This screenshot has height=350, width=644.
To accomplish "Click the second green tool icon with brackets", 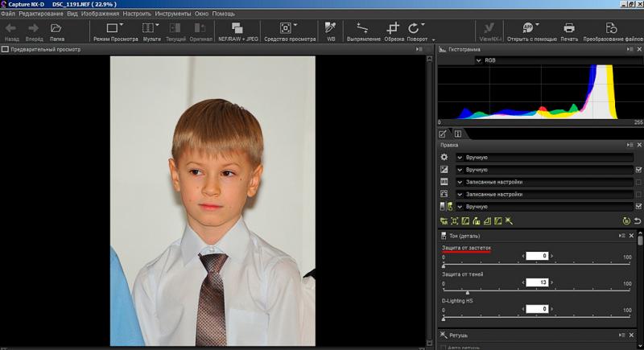I will tap(455, 221).
